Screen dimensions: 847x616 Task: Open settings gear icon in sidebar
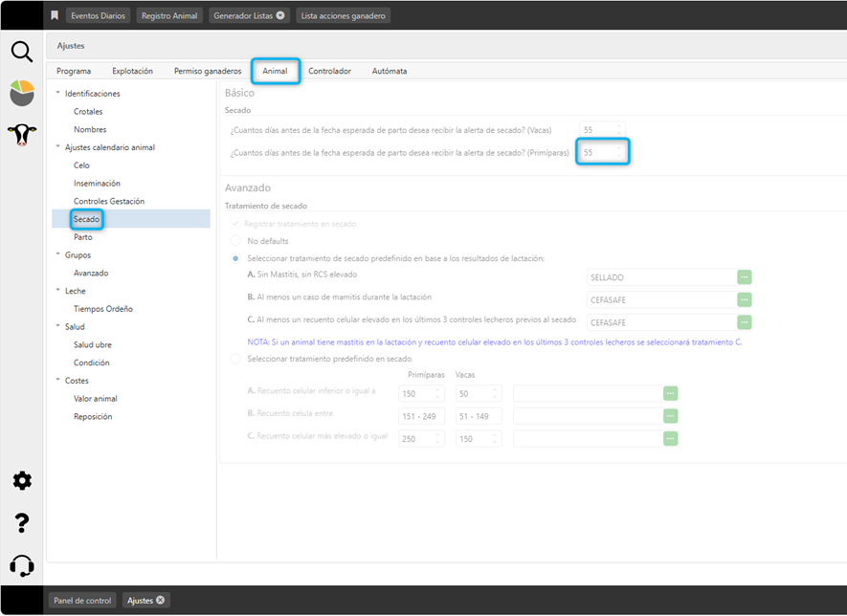coord(22,480)
